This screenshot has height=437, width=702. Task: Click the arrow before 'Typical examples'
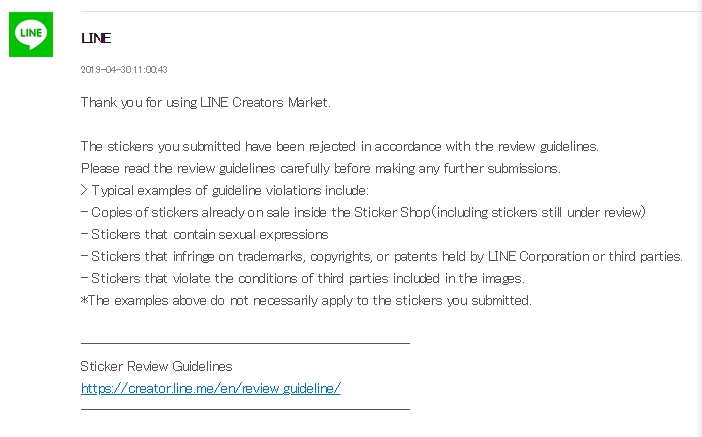click(84, 190)
